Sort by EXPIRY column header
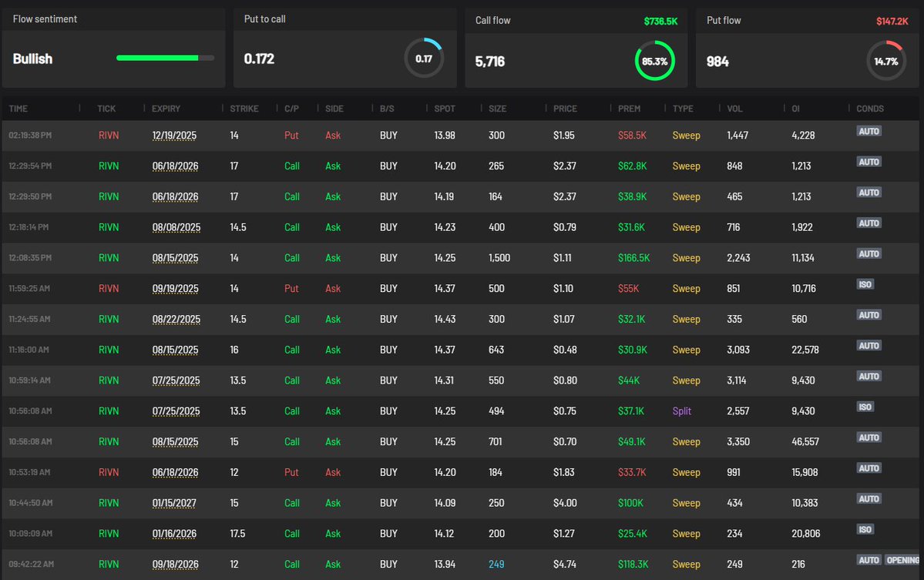The height and width of the screenshot is (580, 924). click(166, 109)
